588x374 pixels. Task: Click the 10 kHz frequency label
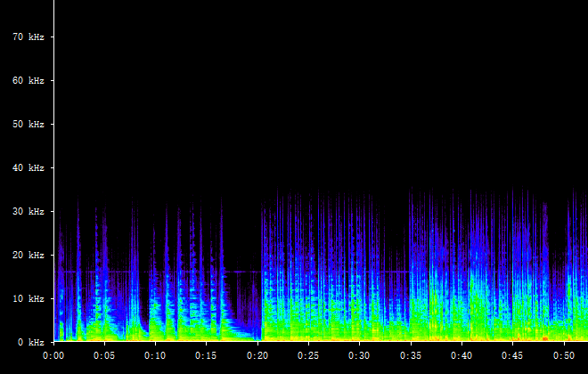pos(28,299)
